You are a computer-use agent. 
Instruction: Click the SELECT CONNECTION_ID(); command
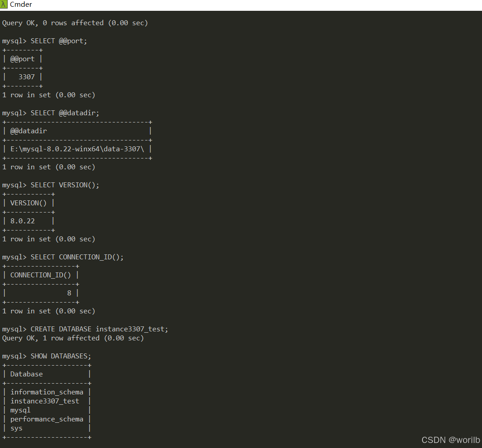[x=63, y=257]
